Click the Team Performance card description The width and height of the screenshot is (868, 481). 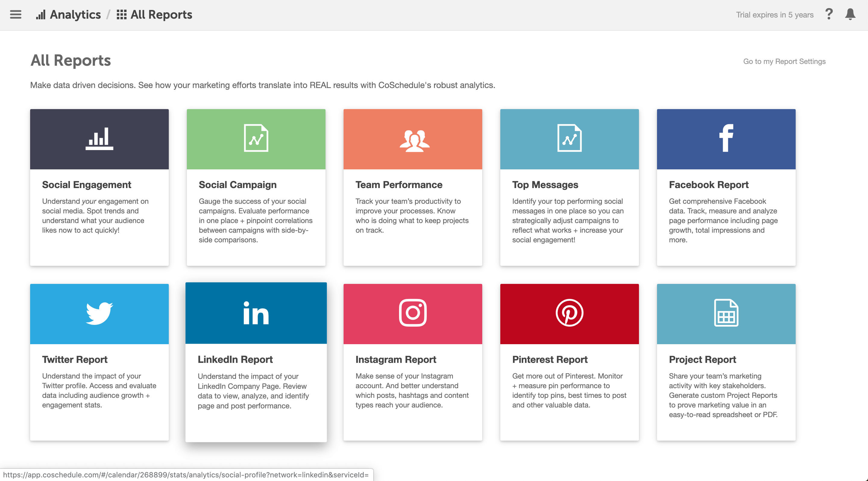(x=412, y=215)
